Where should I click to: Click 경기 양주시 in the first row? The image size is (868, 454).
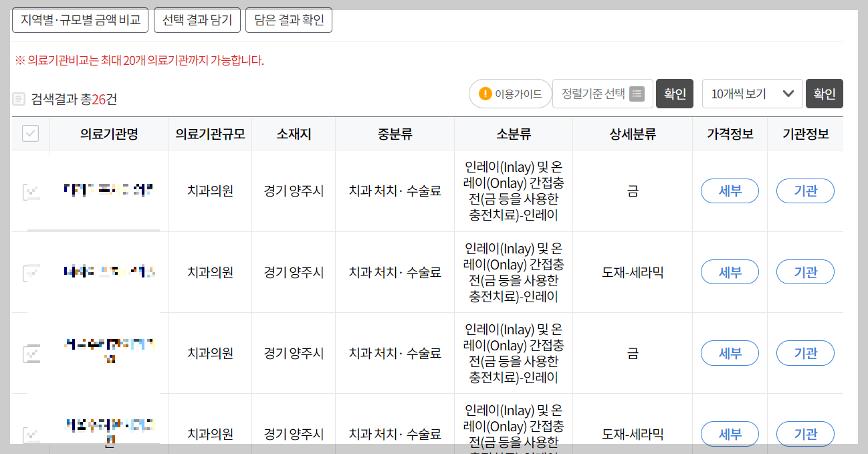pyautogui.click(x=294, y=191)
